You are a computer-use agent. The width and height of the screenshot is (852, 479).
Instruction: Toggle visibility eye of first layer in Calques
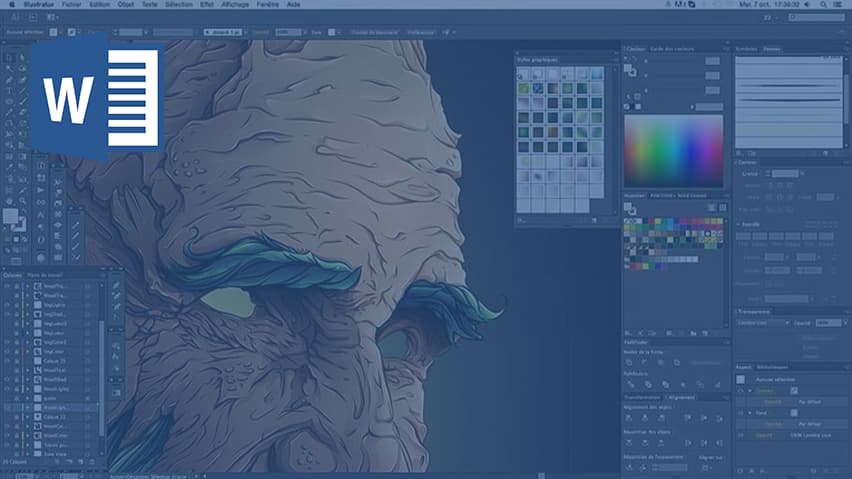pyautogui.click(x=7, y=286)
